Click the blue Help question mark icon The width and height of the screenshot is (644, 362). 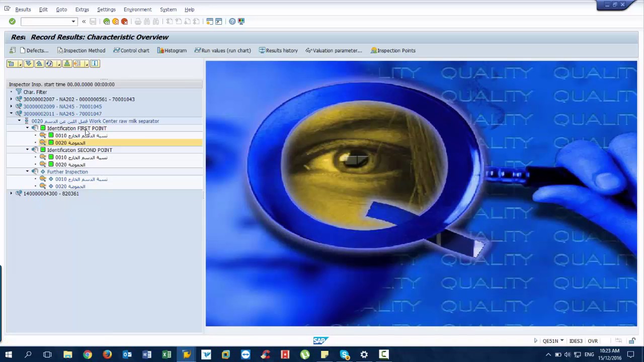click(x=232, y=22)
